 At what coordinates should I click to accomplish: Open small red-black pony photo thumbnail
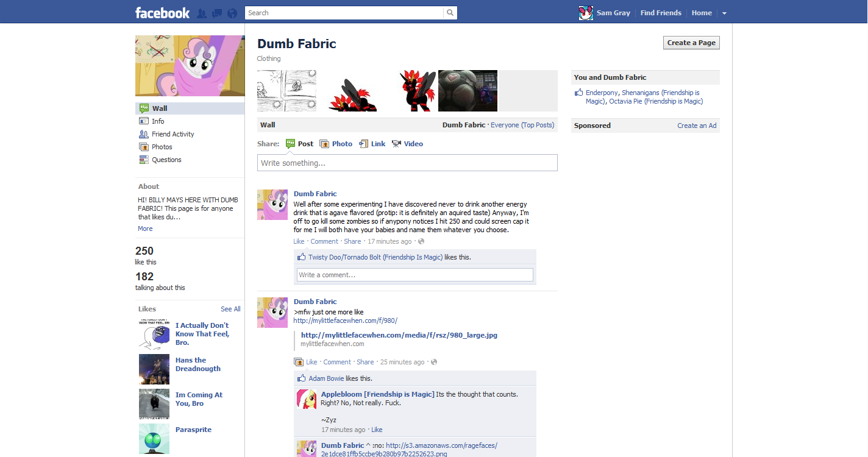[347, 91]
